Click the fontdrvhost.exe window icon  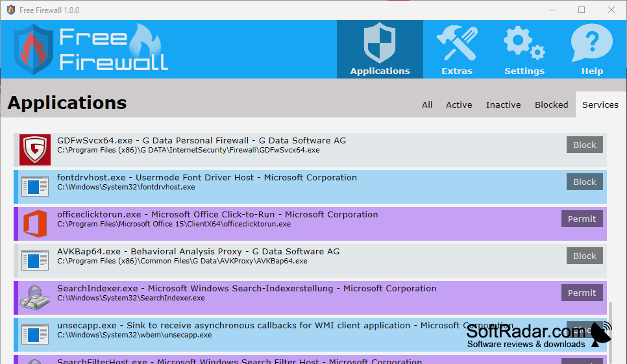tap(35, 187)
